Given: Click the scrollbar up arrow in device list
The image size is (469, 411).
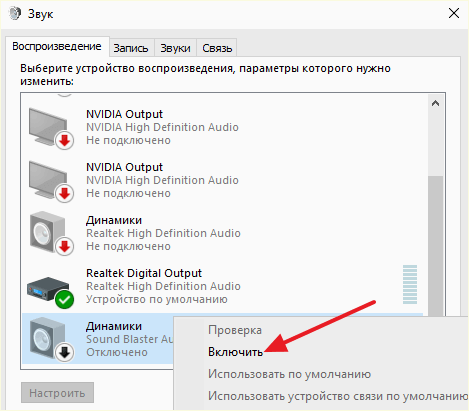Looking at the screenshot, I should tap(435, 103).
